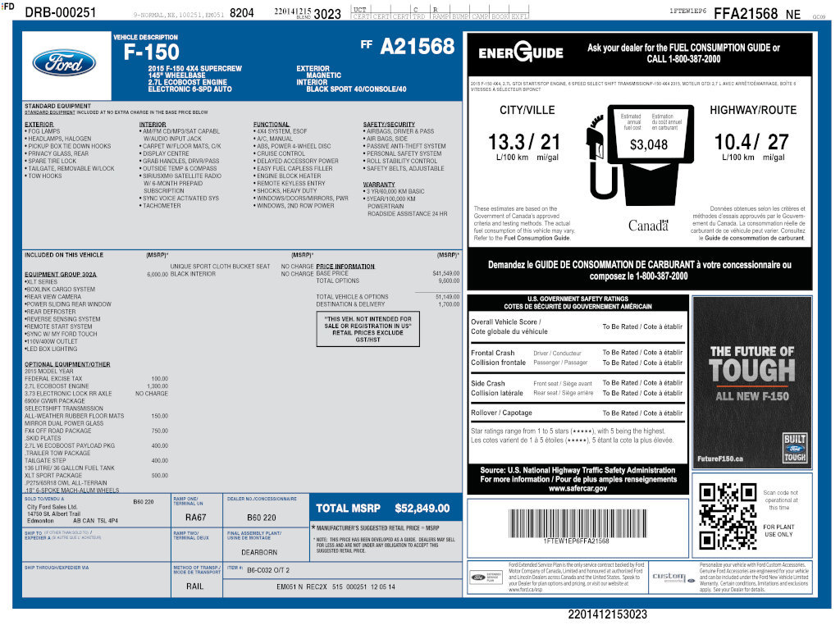Screen dimensions: 840x630
Task: Click the PRICE INFORMATION heading
Action: pyautogui.click(x=345, y=267)
